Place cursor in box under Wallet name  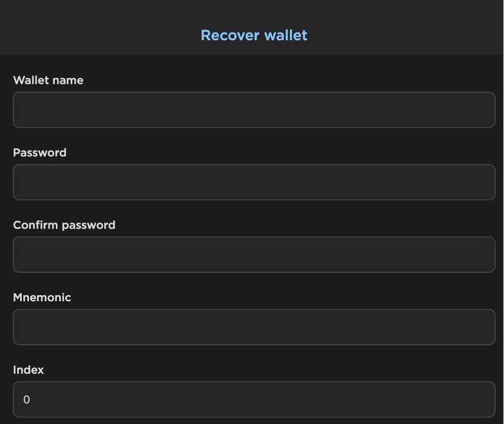(x=254, y=110)
